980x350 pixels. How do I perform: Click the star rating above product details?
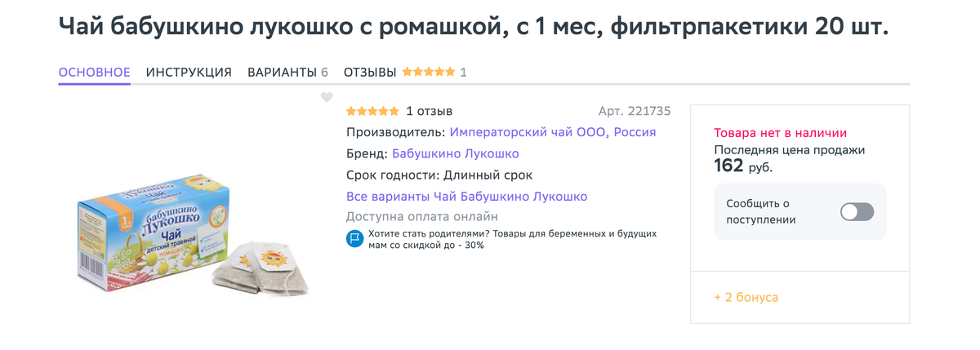pos(372,111)
